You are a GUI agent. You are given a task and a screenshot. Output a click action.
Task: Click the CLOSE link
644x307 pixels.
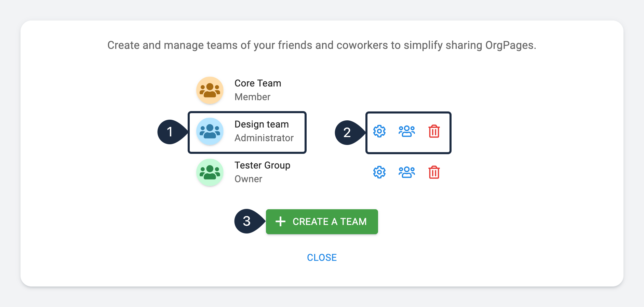click(322, 257)
